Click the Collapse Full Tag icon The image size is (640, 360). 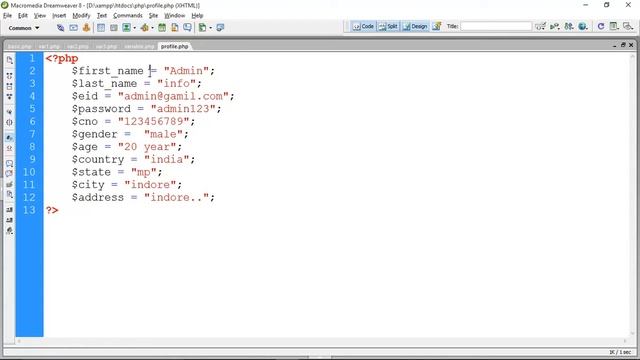9,76
